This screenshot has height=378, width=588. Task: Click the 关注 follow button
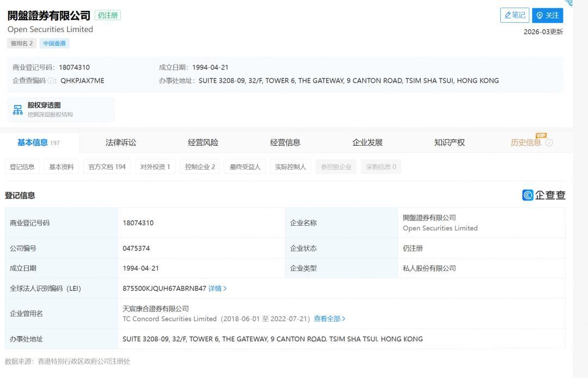pyautogui.click(x=548, y=15)
